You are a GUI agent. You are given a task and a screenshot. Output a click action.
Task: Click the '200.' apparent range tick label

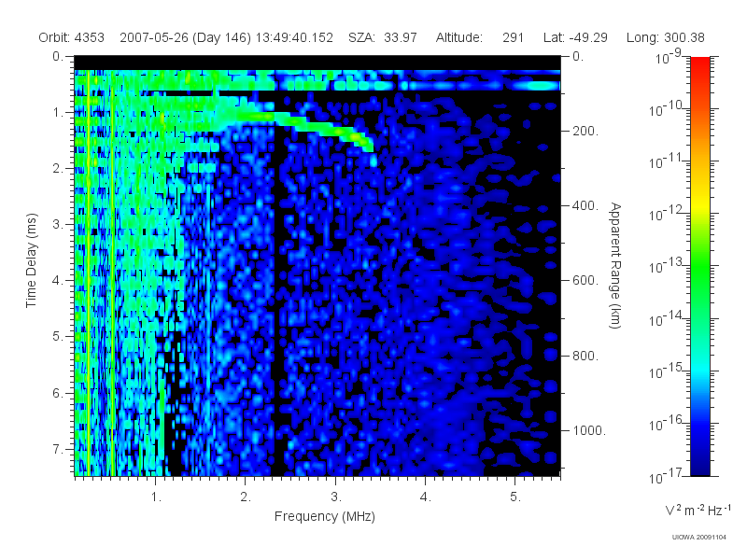coord(585,131)
